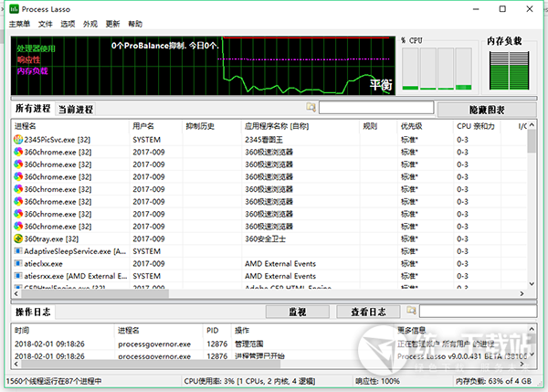Click the Process Lasso title bar icon

[13, 8]
